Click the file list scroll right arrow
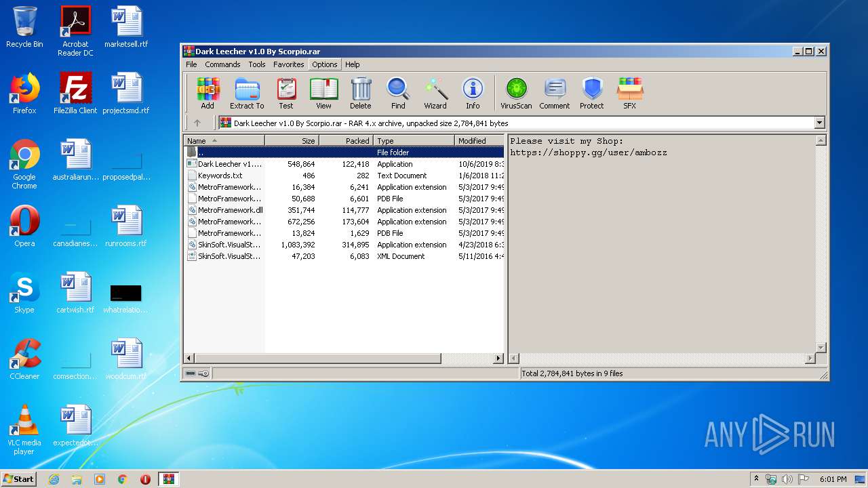This screenshot has height=488, width=868. [x=498, y=358]
